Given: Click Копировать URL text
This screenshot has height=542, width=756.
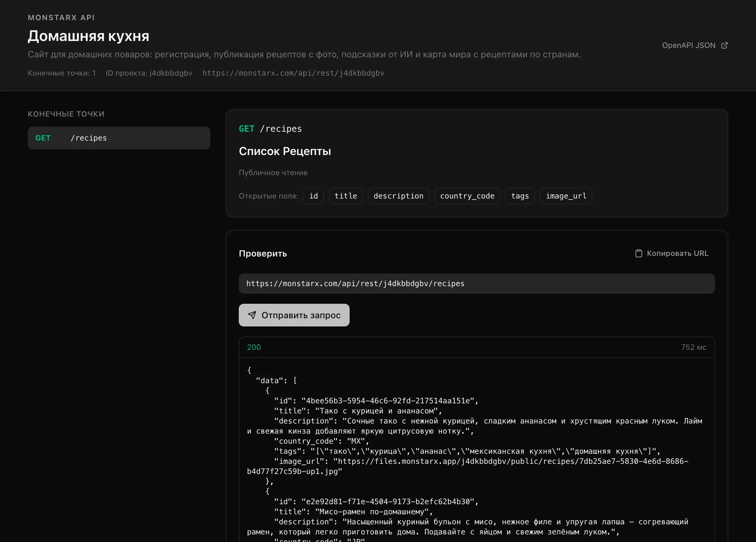Looking at the screenshot, I should click(x=678, y=253).
